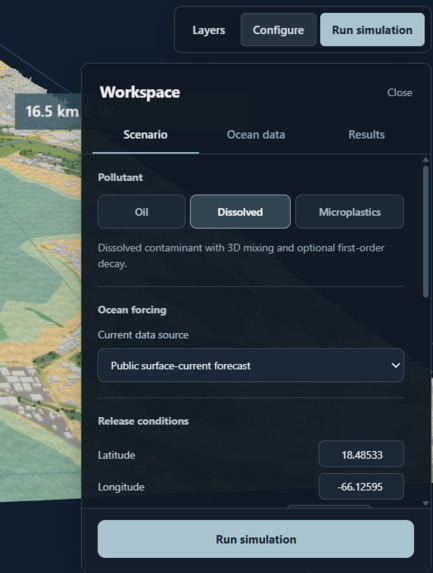Open the Configure panel
The image size is (433, 573).
pyautogui.click(x=278, y=30)
